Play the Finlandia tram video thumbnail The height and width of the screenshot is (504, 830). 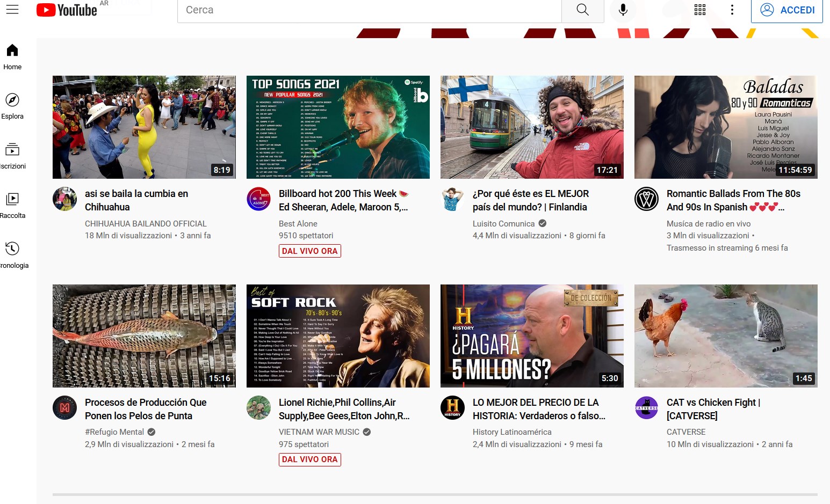click(x=532, y=127)
